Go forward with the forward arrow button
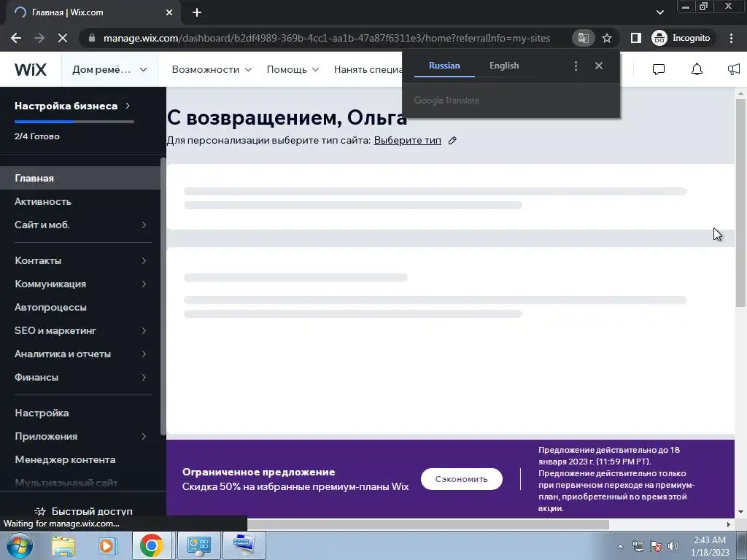 (x=39, y=38)
